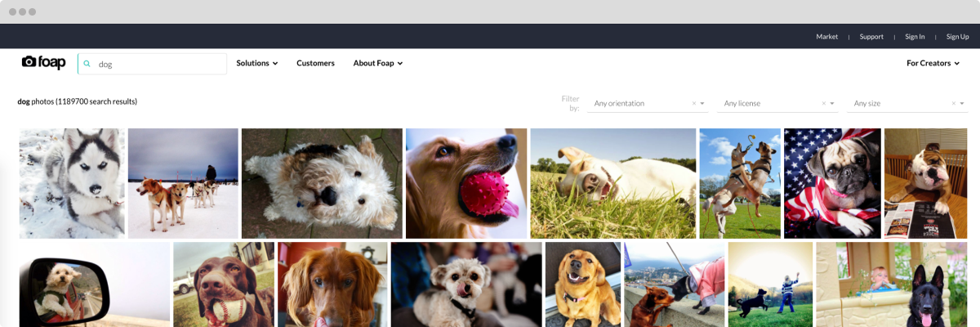
Task: Open the About Foap menu
Action: coord(378,63)
